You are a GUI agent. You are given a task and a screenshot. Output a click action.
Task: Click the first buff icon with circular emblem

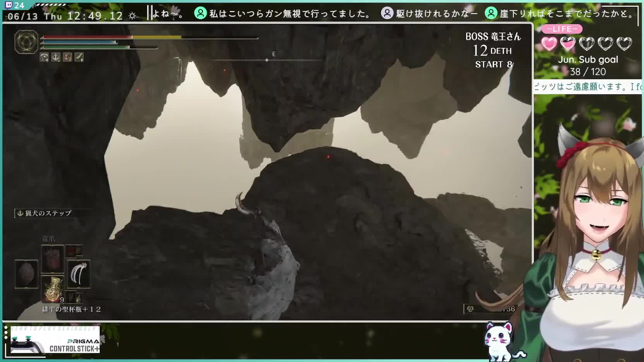[44, 57]
